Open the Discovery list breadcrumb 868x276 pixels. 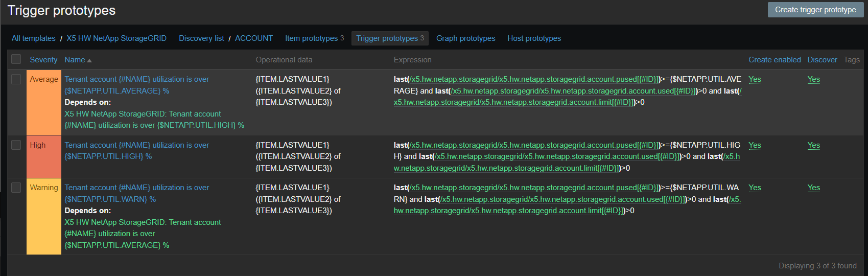pyautogui.click(x=201, y=38)
